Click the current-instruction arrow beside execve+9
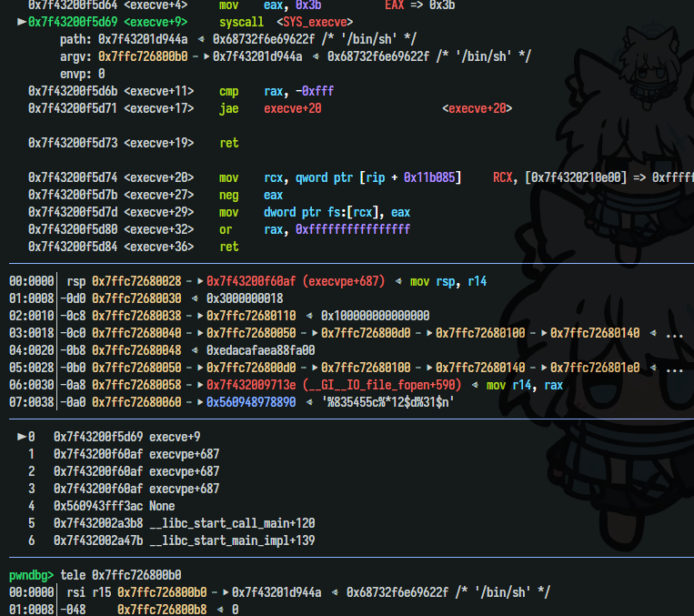 (22, 21)
